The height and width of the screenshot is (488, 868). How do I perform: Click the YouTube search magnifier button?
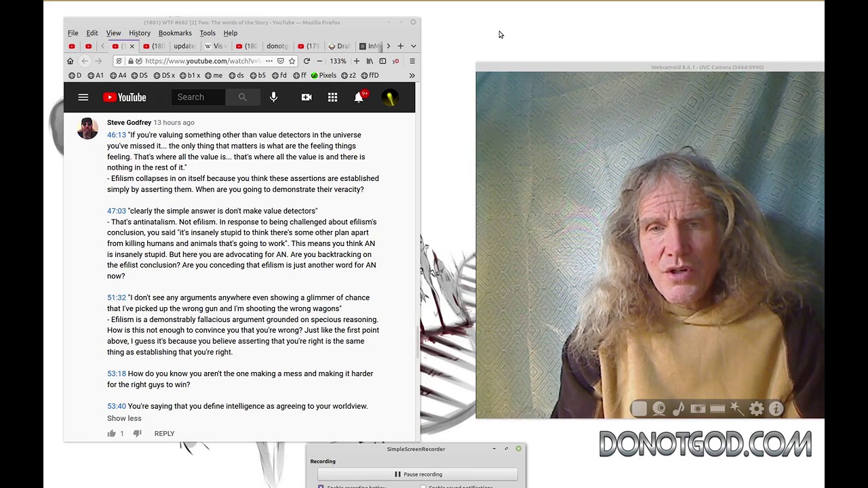point(242,98)
